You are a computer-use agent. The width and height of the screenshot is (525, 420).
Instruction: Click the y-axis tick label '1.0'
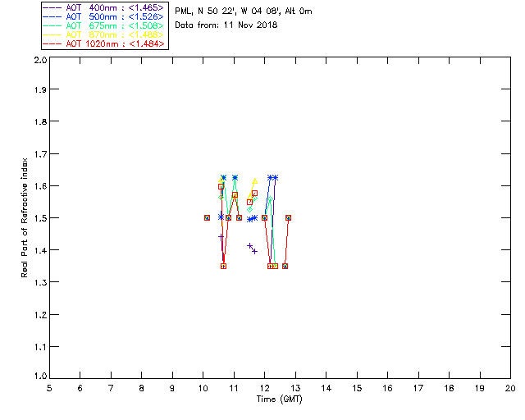tap(40, 376)
